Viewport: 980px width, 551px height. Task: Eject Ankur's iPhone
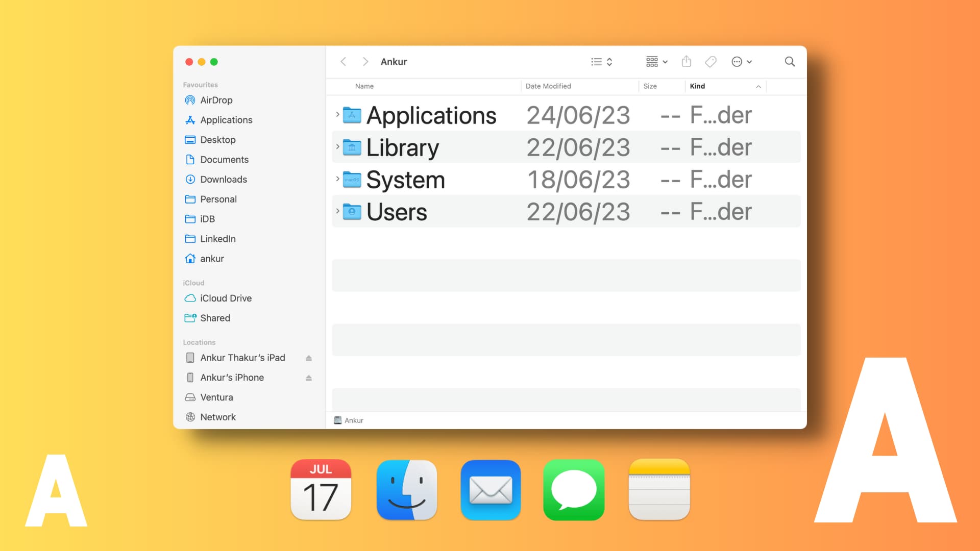[x=309, y=378]
